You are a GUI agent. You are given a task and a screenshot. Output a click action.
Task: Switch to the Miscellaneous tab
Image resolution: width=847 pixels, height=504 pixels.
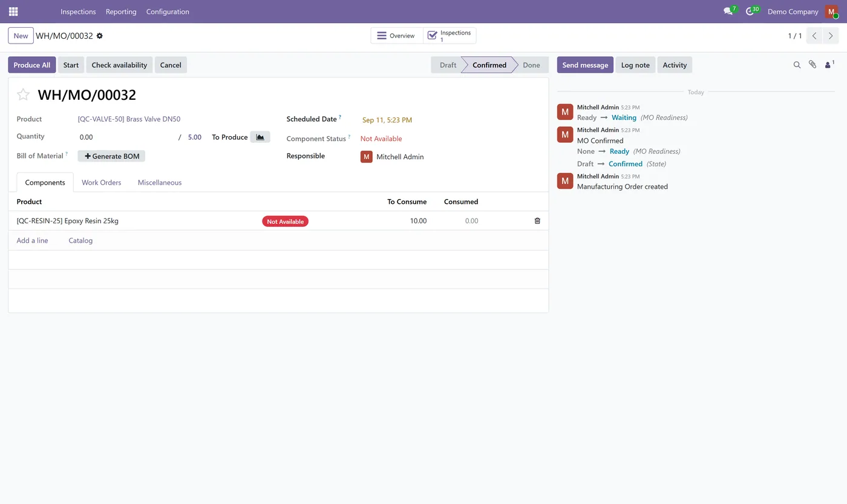tap(160, 182)
